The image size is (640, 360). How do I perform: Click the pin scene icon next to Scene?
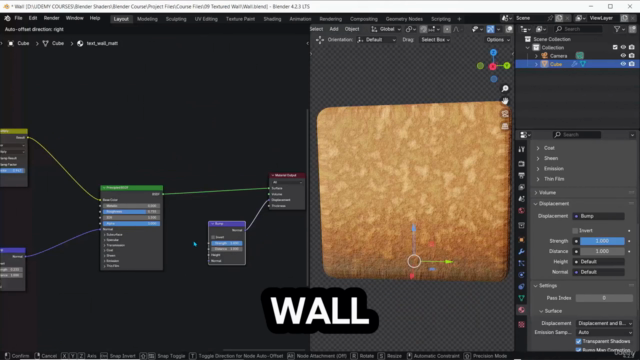550,18
